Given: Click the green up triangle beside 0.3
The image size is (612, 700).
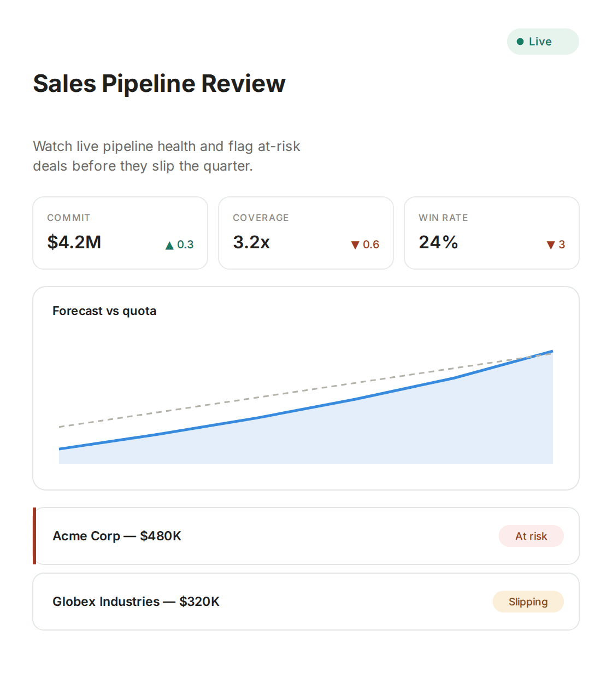Looking at the screenshot, I should coord(169,246).
